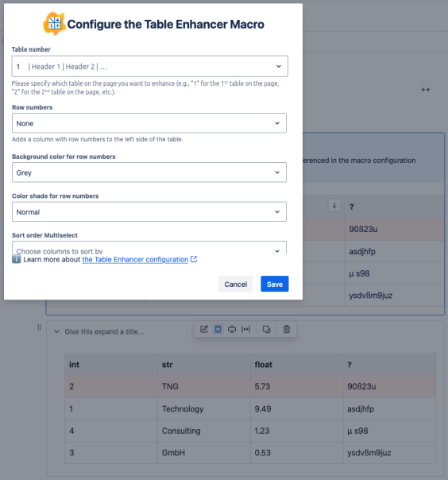Select the full-width layout icon
Image resolution: width=448 pixels, height=480 pixels.
coord(246,329)
